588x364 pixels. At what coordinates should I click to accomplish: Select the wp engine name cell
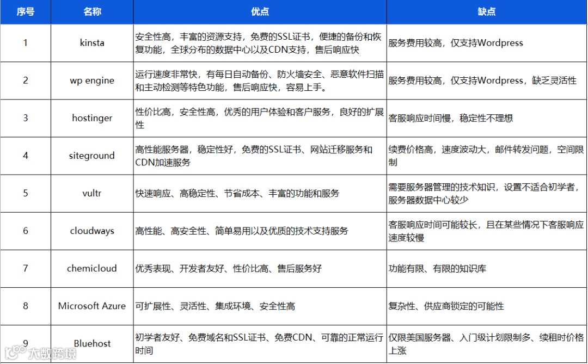pyautogui.click(x=91, y=80)
